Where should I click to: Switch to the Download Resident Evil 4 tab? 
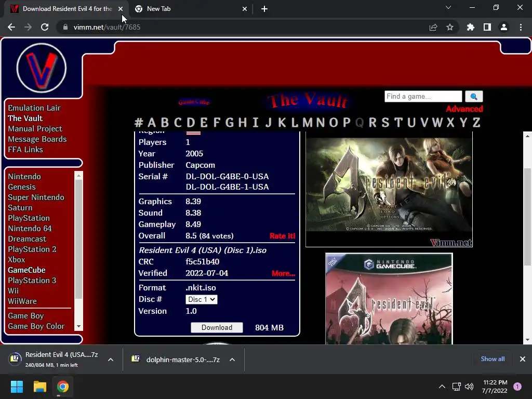click(67, 9)
